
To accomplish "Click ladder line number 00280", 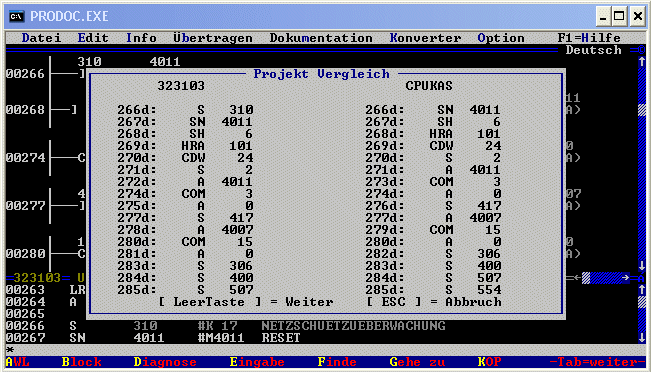I will point(26,254).
